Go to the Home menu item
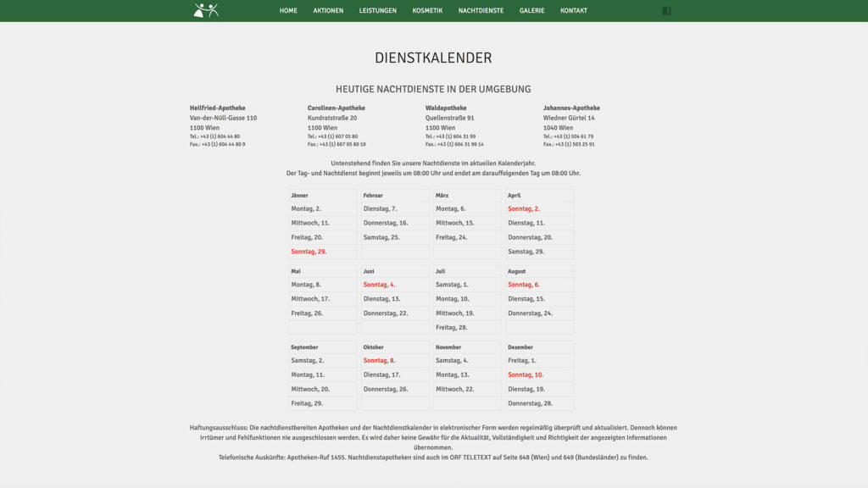Viewport: 868px width, 488px height. [x=288, y=11]
